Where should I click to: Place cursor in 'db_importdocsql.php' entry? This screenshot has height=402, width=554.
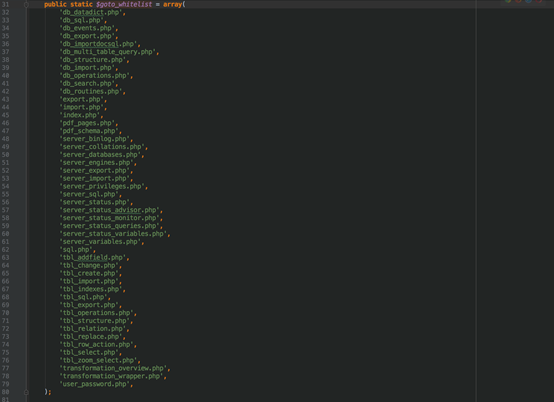coord(98,44)
